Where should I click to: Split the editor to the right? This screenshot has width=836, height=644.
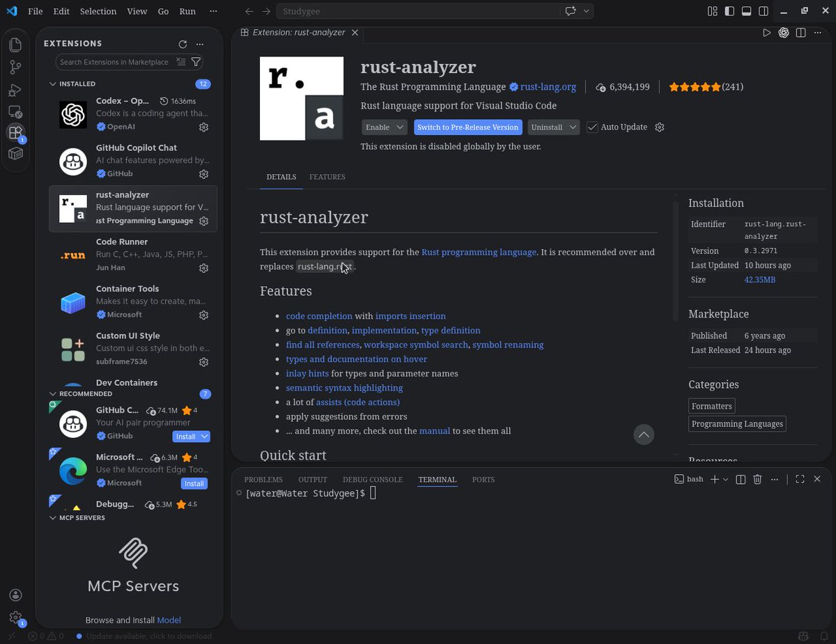(x=801, y=33)
